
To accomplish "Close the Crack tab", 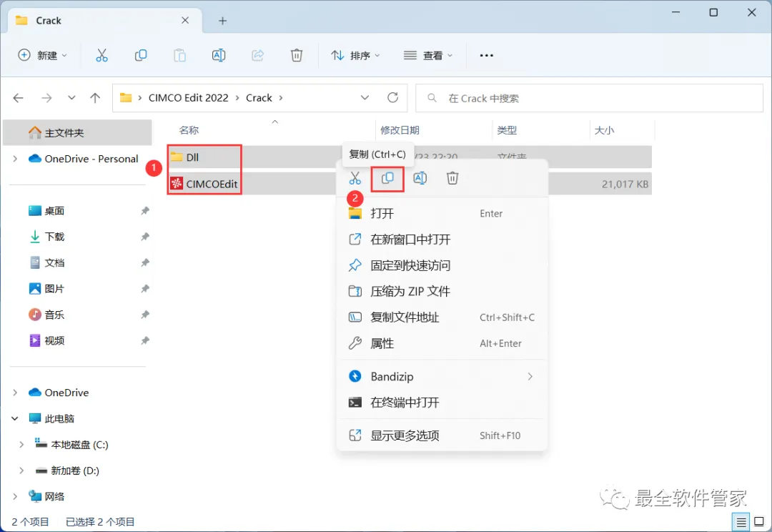I will [185, 20].
